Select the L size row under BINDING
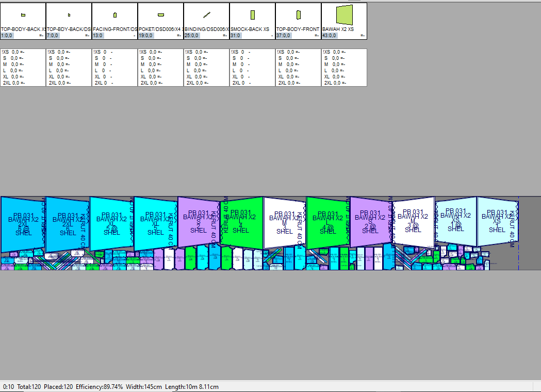 pos(196,71)
